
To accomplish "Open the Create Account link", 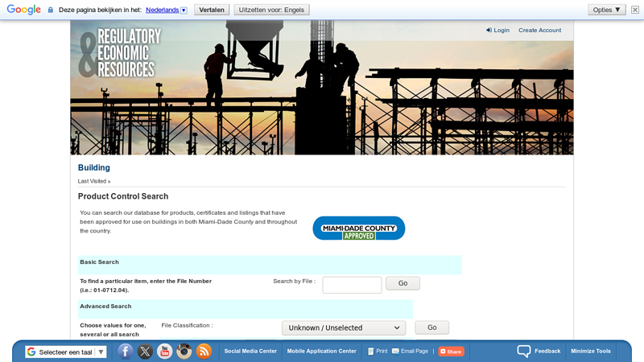I will (x=539, y=30).
